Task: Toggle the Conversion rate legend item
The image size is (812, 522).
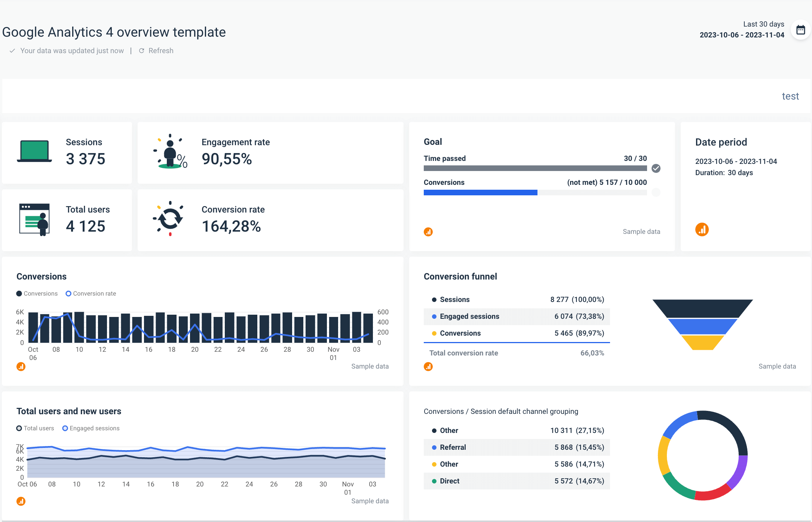Action: coord(91,293)
